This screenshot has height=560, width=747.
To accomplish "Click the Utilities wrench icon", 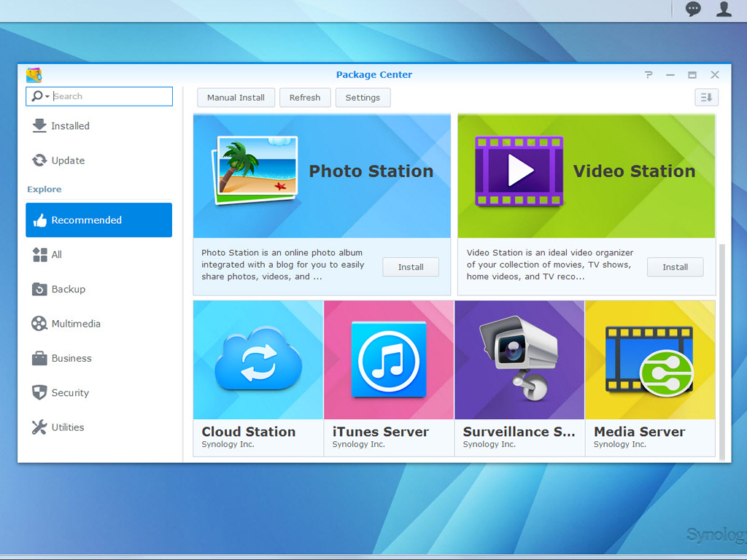I will [x=39, y=427].
